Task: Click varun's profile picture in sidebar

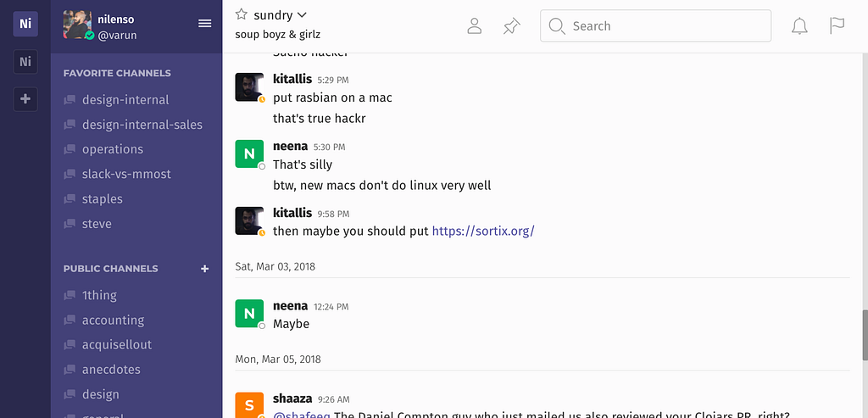Action: [x=78, y=25]
